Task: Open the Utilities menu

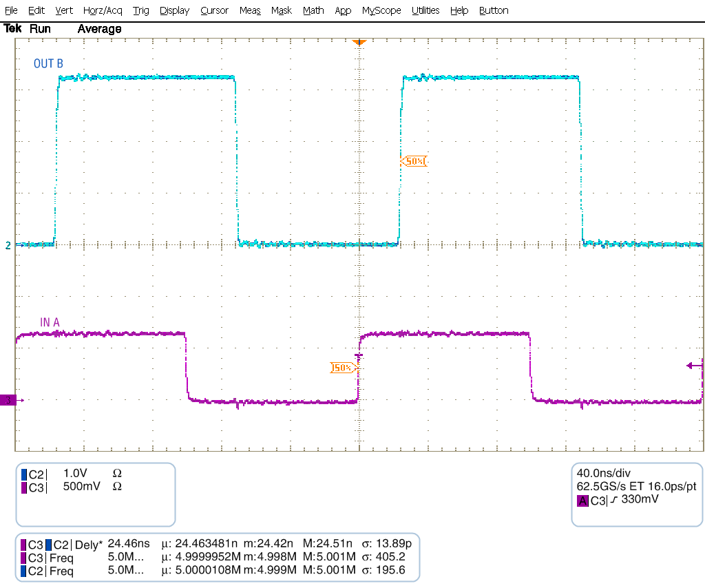Action: (425, 10)
